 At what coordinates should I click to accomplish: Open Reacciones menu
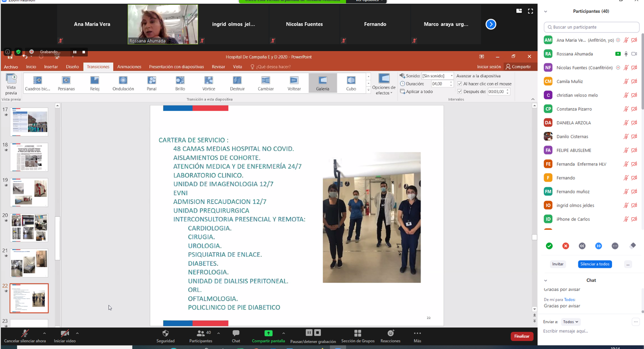(x=390, y=336)
